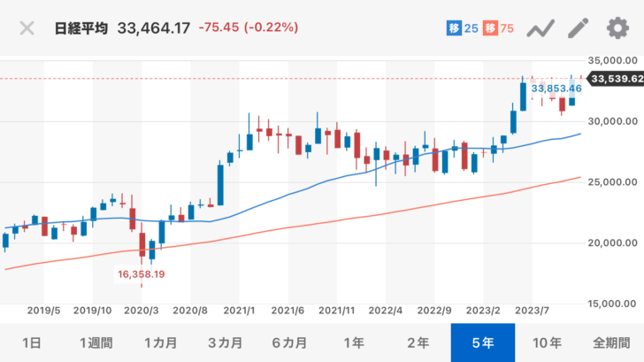This screenshot has height=362, width=644.
Task: Switch to the 10年 range
Action: 547,343
